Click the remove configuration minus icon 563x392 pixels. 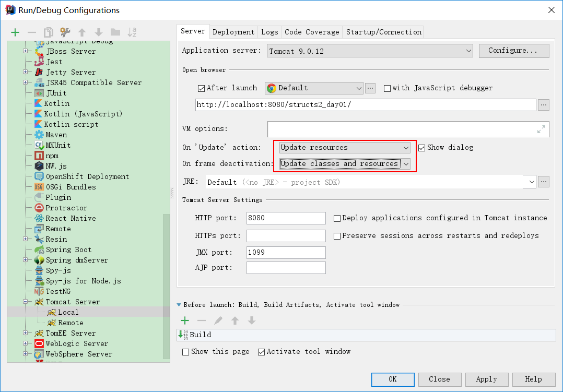coord(31,32)
